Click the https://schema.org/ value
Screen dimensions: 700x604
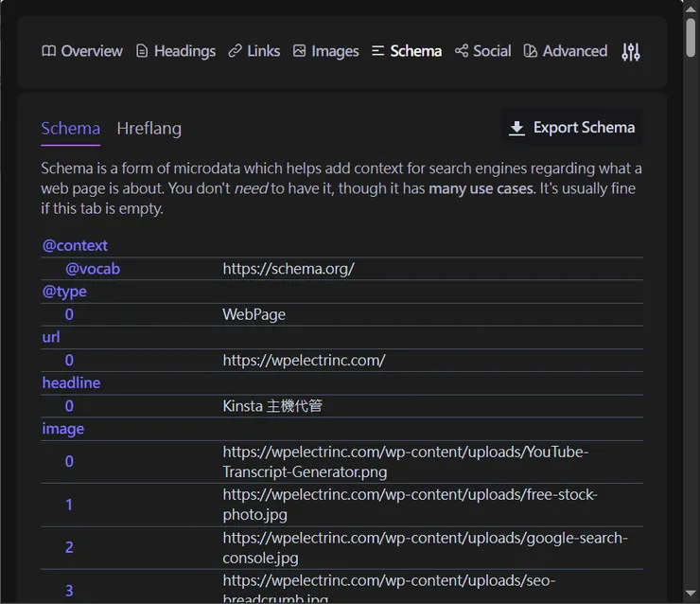289,269
